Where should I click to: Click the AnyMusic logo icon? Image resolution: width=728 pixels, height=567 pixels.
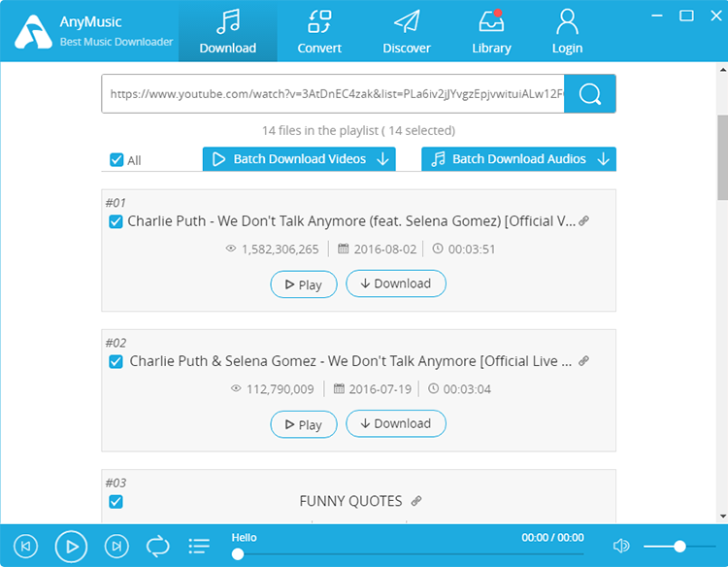point(33,32)
